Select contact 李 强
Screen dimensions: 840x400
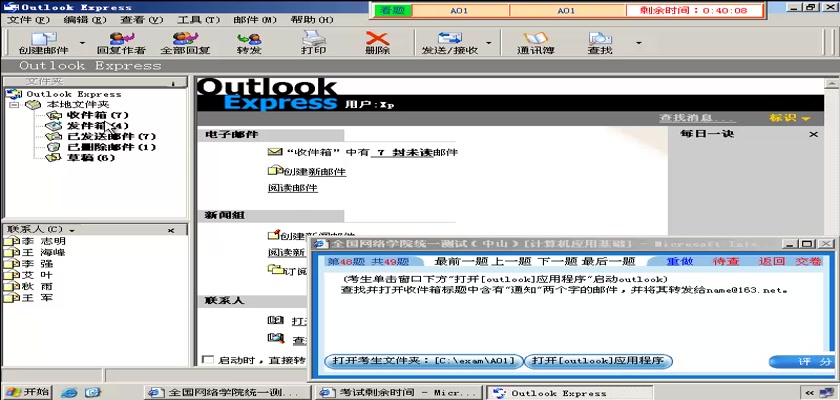[x=38, y=264]
